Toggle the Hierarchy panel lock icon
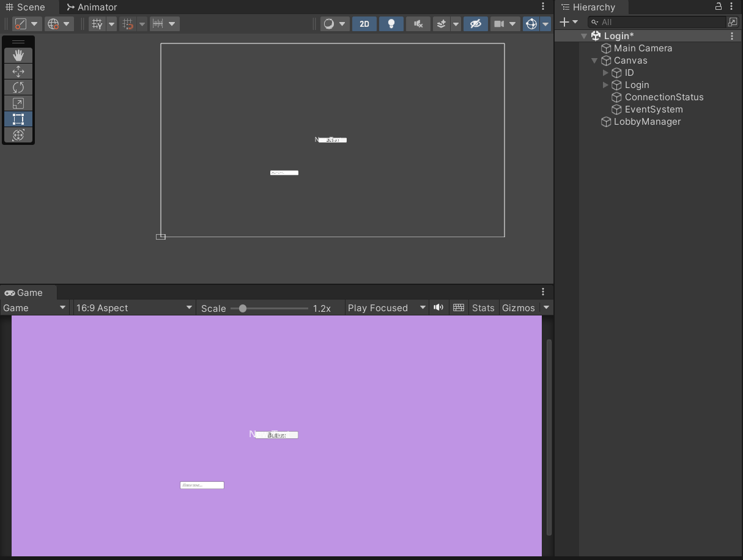 719,7
